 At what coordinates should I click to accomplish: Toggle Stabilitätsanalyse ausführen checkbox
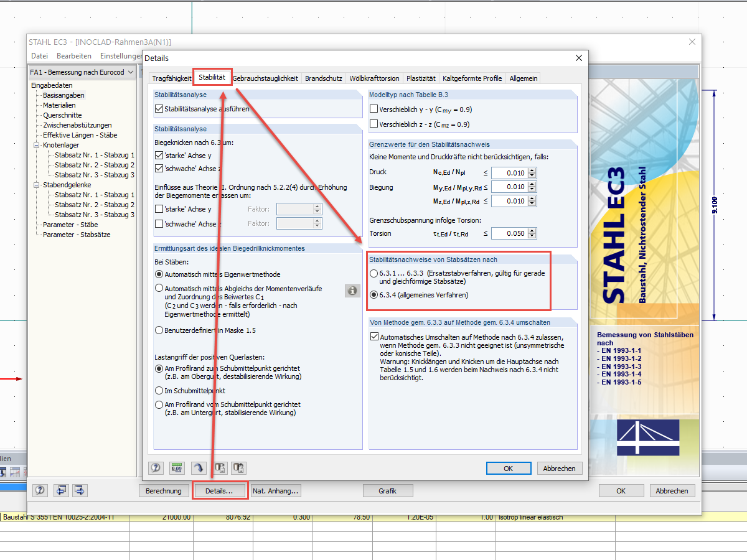(x=159, y=108)
